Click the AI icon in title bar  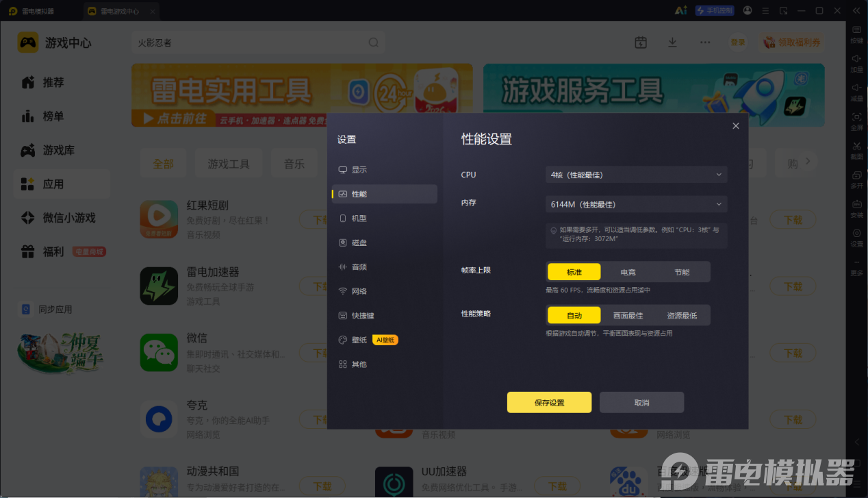680,10
